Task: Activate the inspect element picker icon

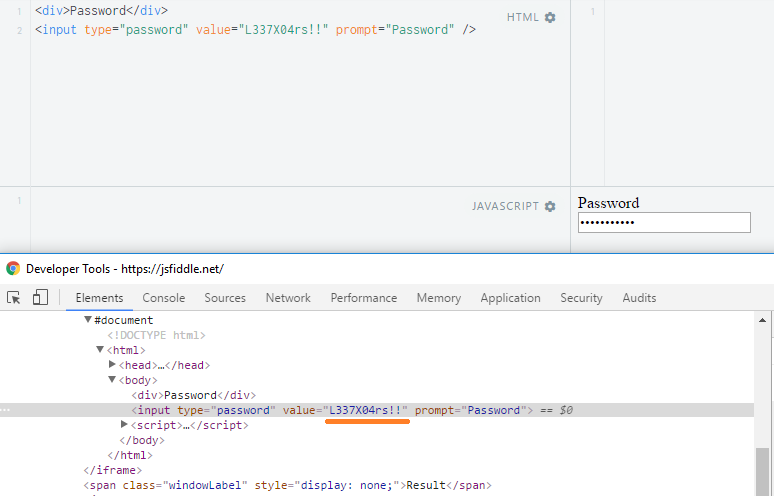Action: point(14,298)
